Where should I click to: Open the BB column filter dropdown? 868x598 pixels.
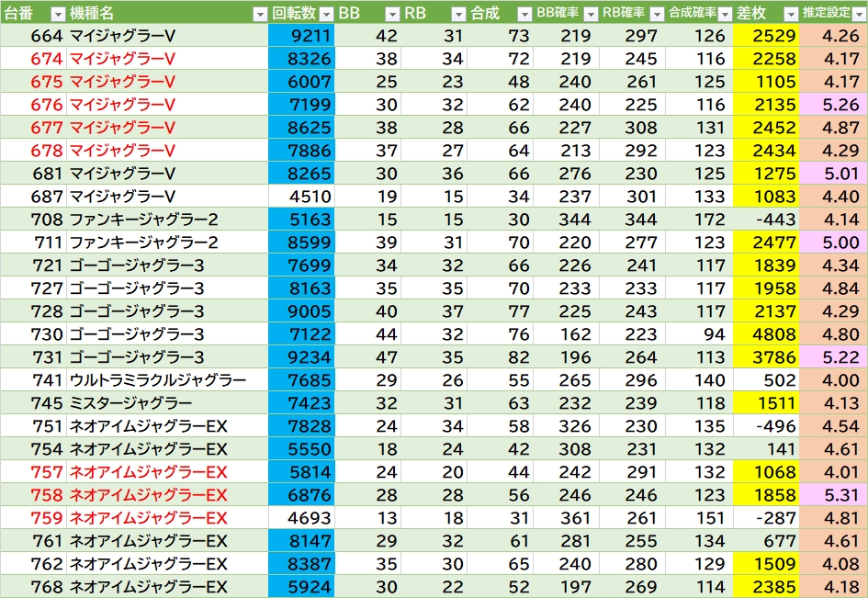392,15
